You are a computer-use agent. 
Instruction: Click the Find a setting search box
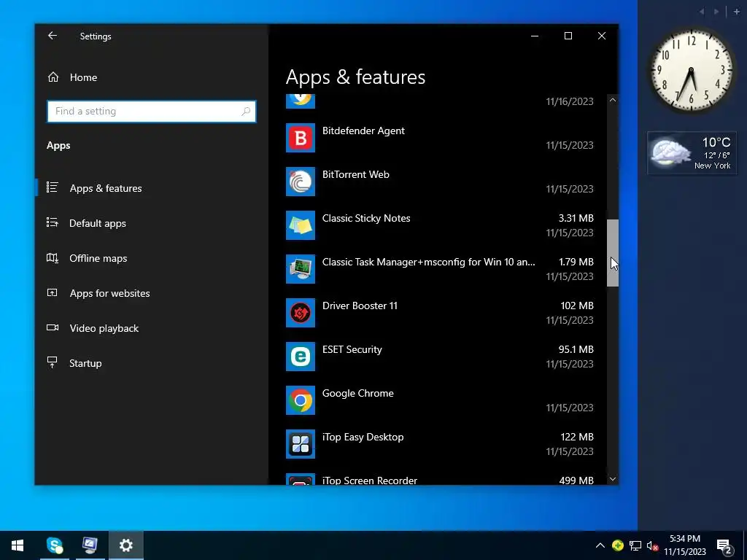(152, 112)
